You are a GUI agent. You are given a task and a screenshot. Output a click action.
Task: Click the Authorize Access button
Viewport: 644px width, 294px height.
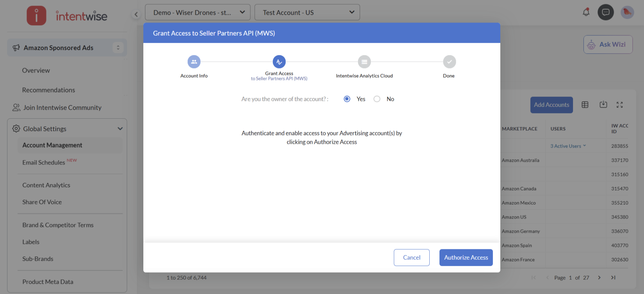(466, 258)
